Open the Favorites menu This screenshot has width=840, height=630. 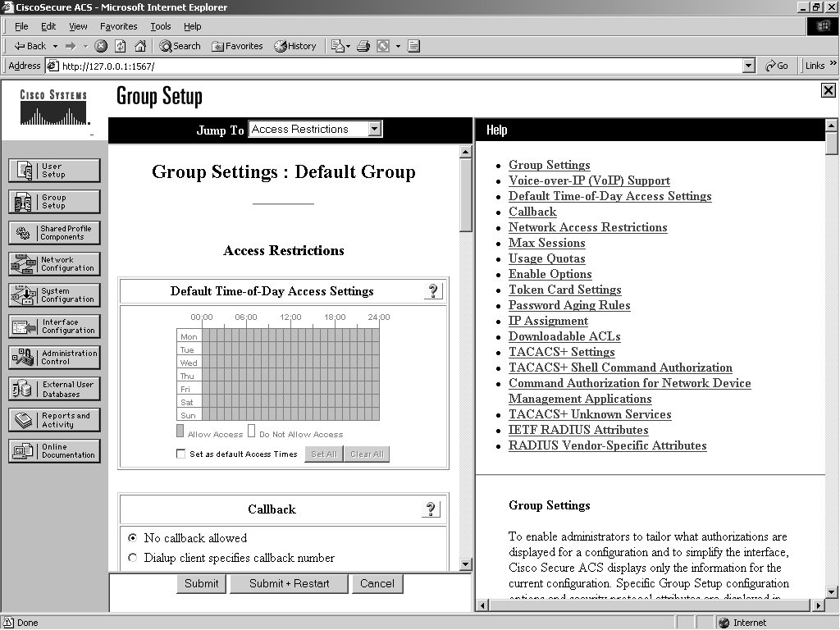118,26
